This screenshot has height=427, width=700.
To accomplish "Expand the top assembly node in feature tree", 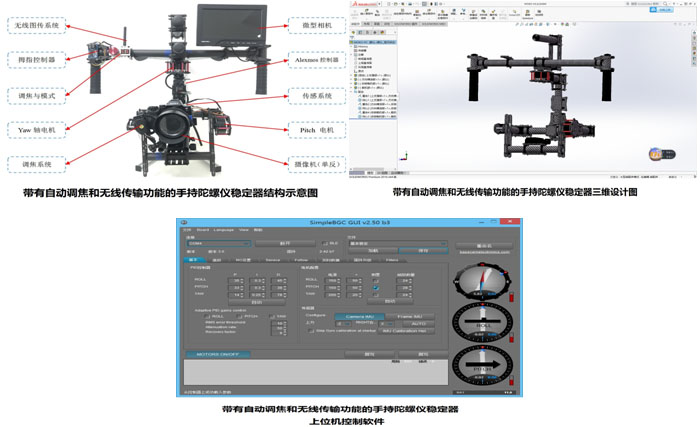I will (x=352, y=44).
